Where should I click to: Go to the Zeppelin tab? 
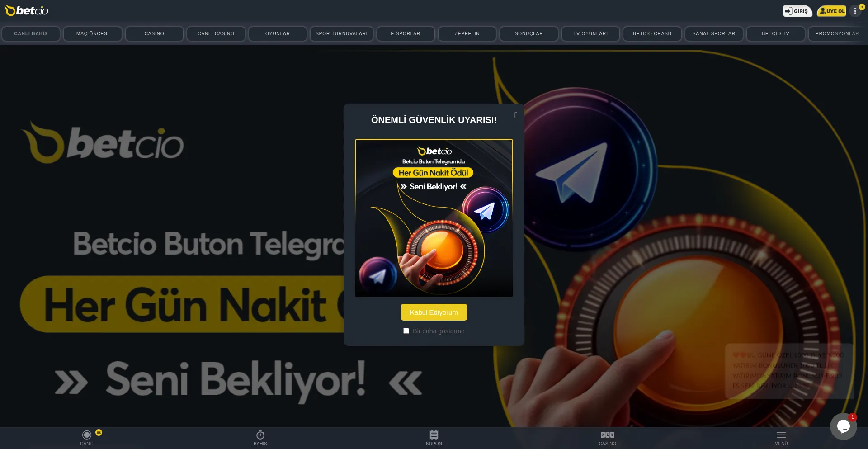point(467,33)
